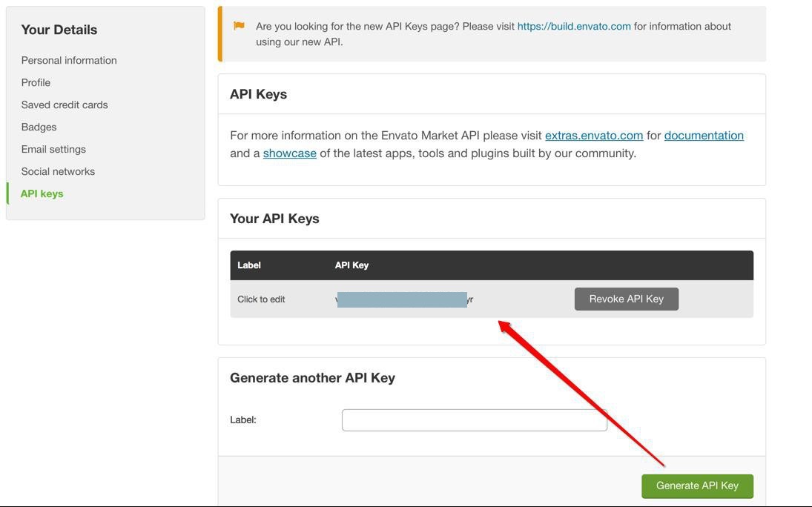
Task: Click the Your Details sidebar heading
Action: tap(59, 30)
